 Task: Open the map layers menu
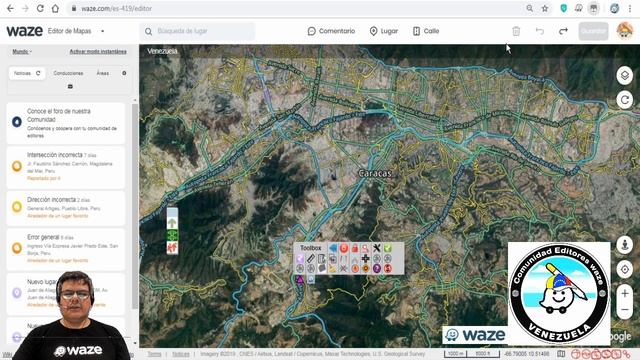coord(624,76)
